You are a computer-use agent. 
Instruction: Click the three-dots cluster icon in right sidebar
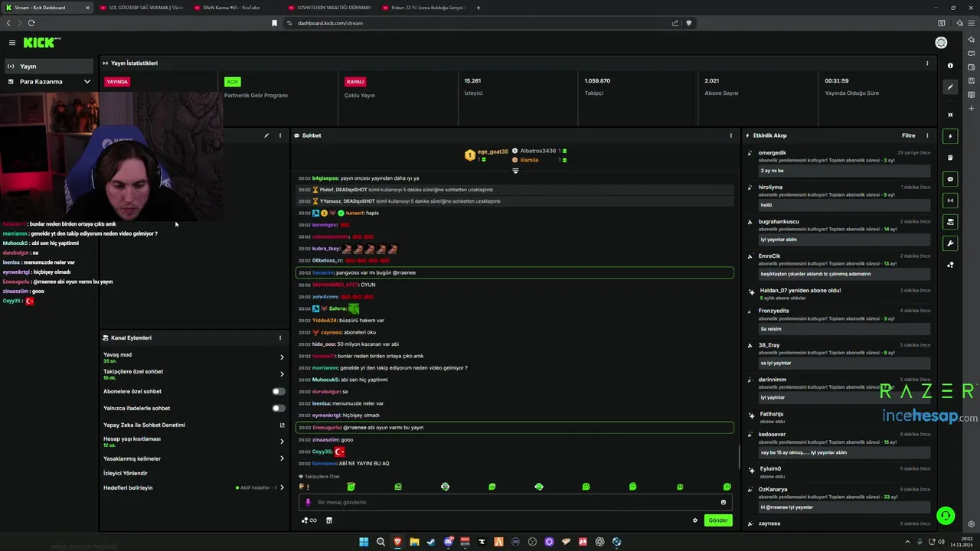tap(950, 265)
